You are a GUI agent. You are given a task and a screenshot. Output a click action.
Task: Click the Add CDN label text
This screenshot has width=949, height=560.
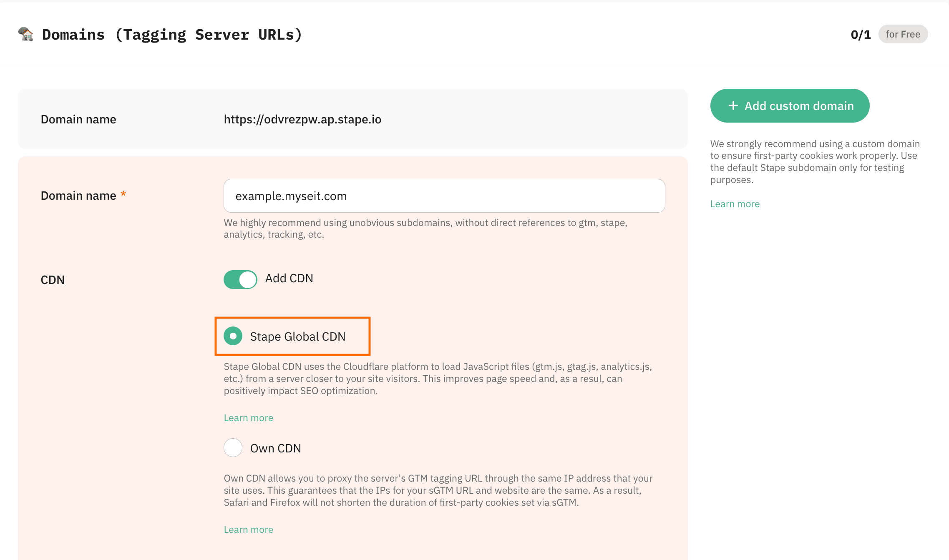289,278
